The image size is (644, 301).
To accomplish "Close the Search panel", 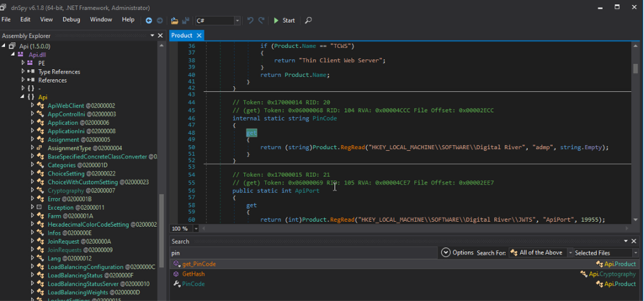I will coord(634,241).
